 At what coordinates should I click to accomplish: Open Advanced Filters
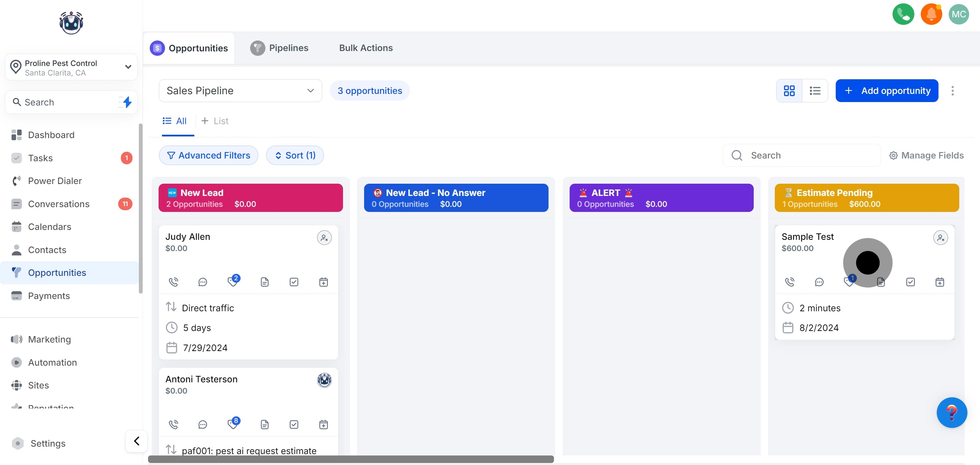pyautogui.click(x=208, y=155)
